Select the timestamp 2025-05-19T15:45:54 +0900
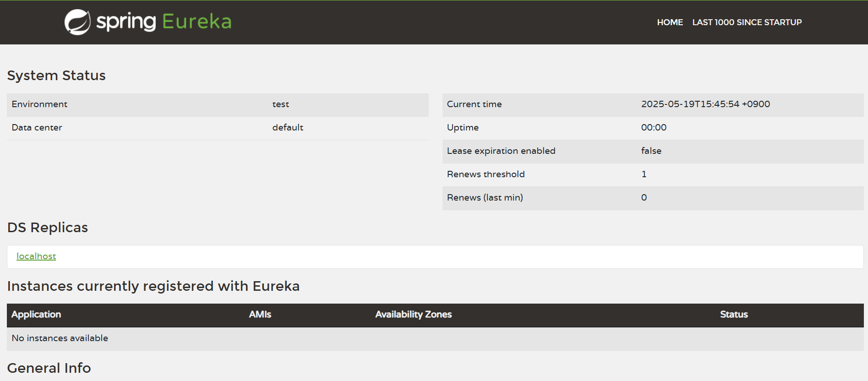Screen dimensions: 868x381 705,104
